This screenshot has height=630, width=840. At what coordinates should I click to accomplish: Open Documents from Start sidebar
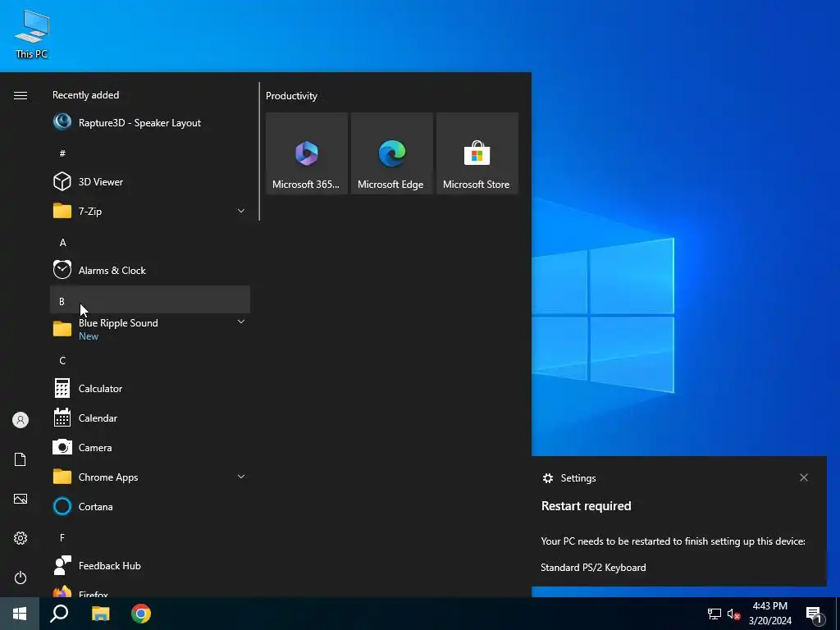pos(21,459)
